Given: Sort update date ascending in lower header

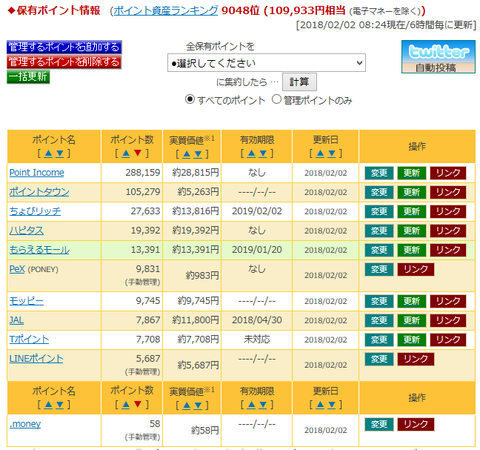Looking at the screenshot, I should pos(320,405).
